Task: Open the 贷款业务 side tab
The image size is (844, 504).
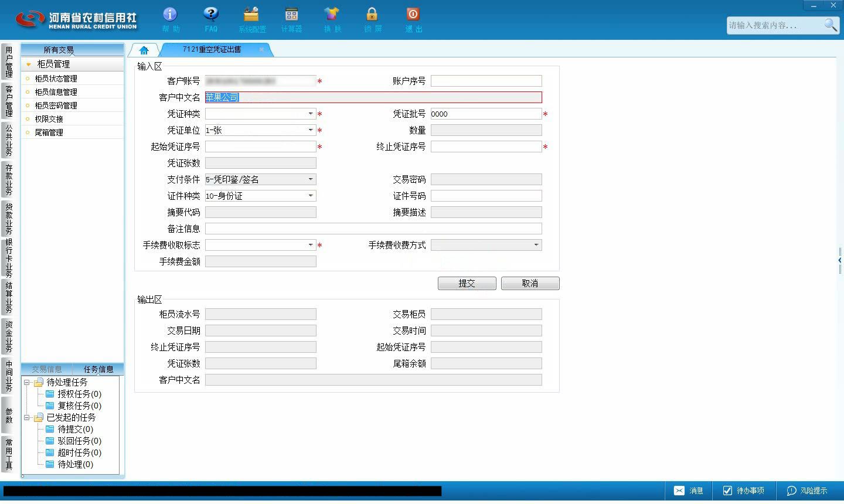Action: (x=8, y=219)
